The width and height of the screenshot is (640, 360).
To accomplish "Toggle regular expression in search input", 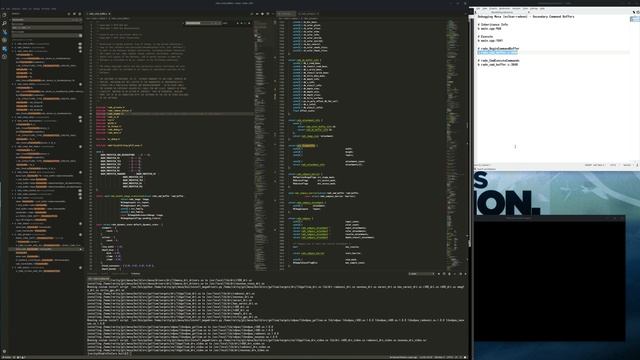I will click(x=80, y=20).
